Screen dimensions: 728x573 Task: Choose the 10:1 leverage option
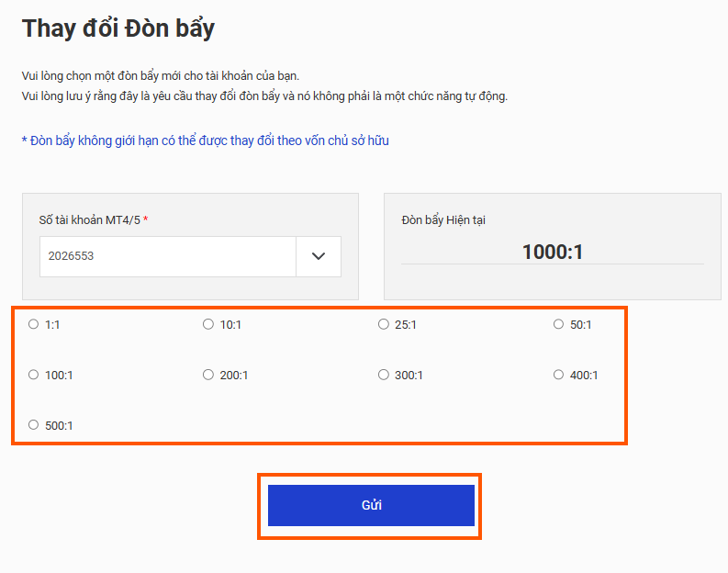tap(208, 324)
